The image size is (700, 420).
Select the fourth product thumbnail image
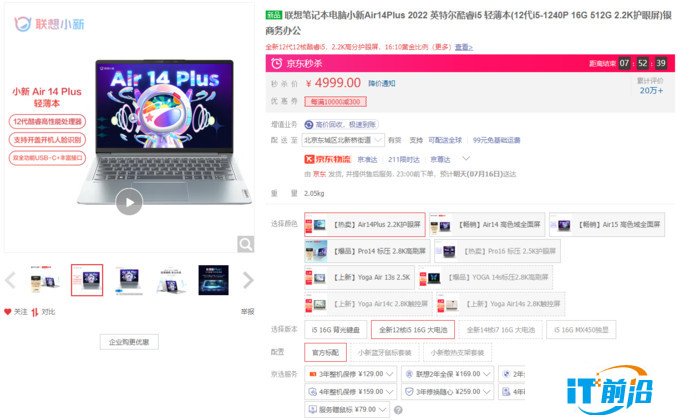171,280
